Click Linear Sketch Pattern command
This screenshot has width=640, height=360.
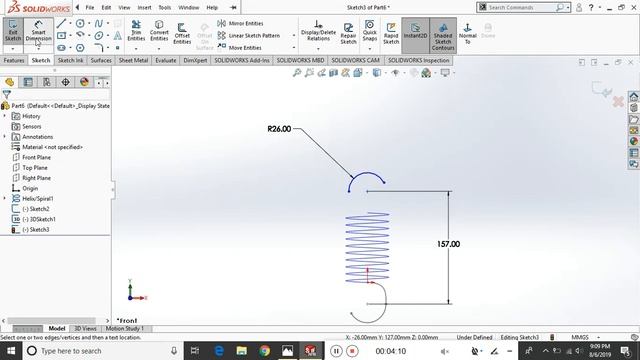click(x=249, y=36)
